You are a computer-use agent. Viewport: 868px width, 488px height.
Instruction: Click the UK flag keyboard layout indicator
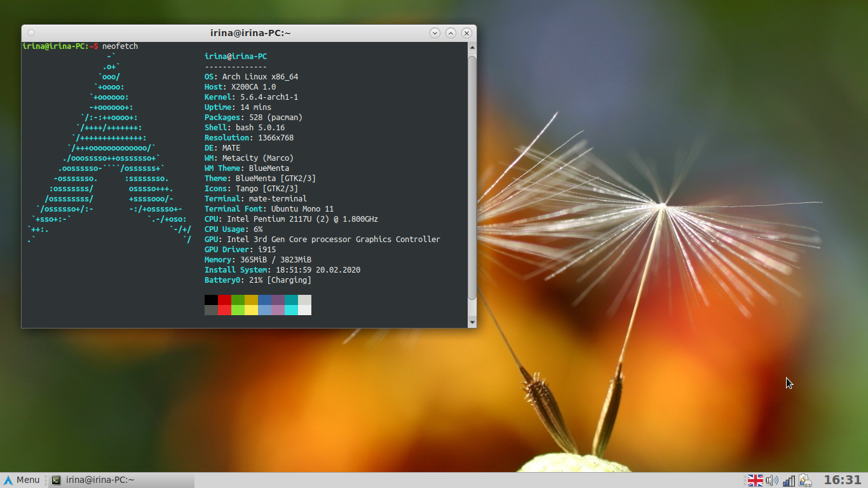pyautogui.click(x=755, y=480)
